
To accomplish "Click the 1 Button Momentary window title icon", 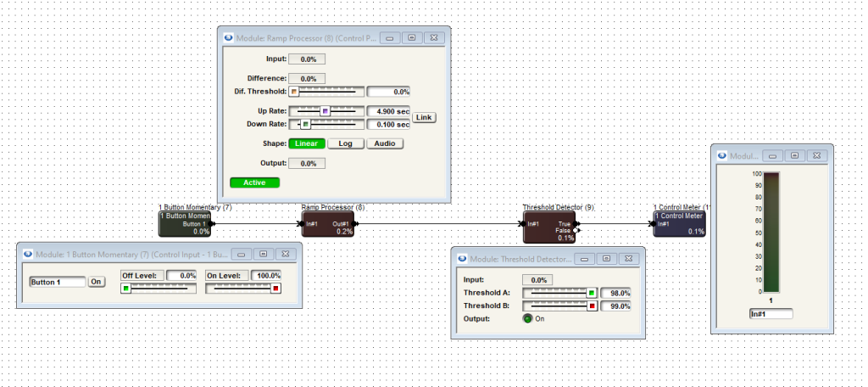I will click(28, 253).
